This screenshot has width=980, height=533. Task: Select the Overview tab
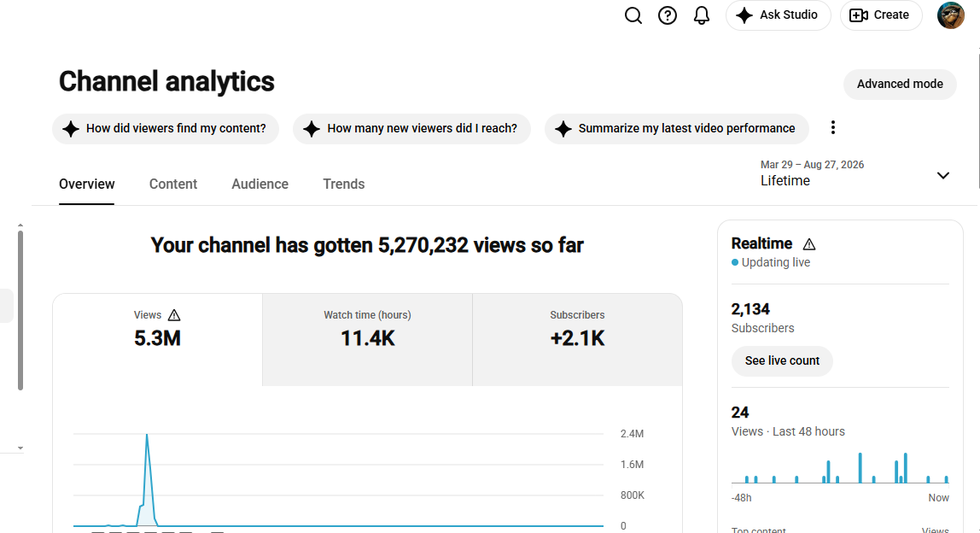pyautogui.click(x=87, y=184)
